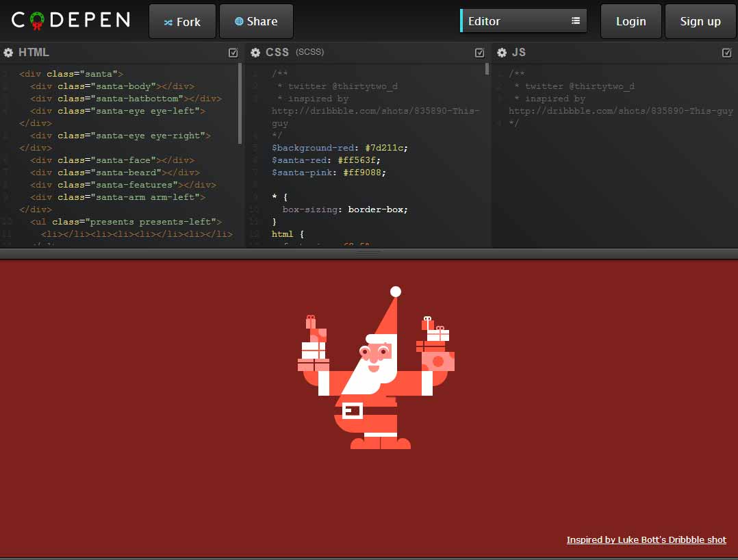738x560 pixels.
Task: Click the globe icon on the Share button
Action: tap(239, 21)
